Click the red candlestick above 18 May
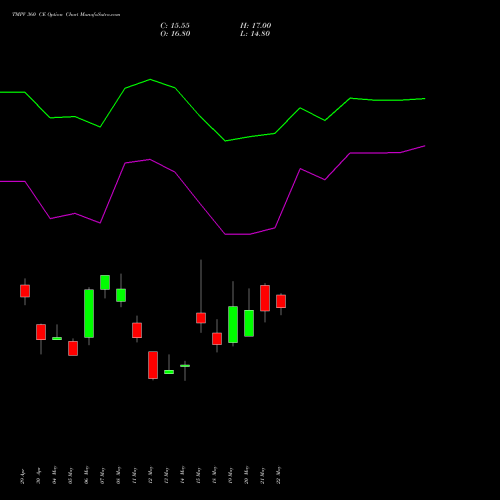This screenshot has width=500, height=500. point(217,339)
